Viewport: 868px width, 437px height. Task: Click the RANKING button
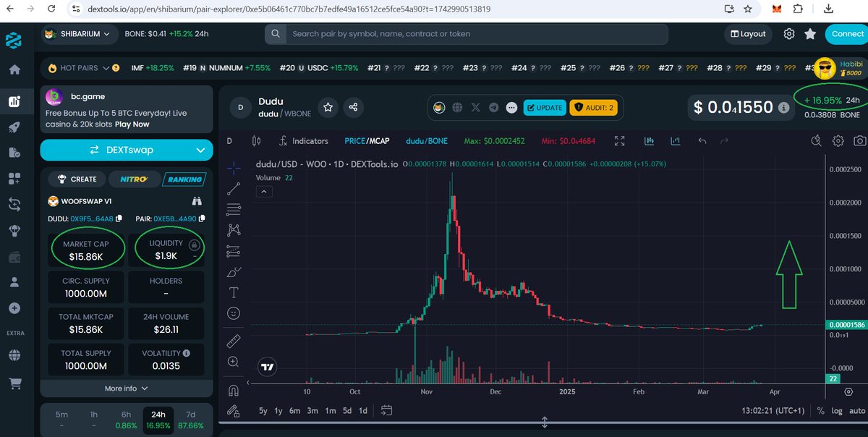click(184, 179)
